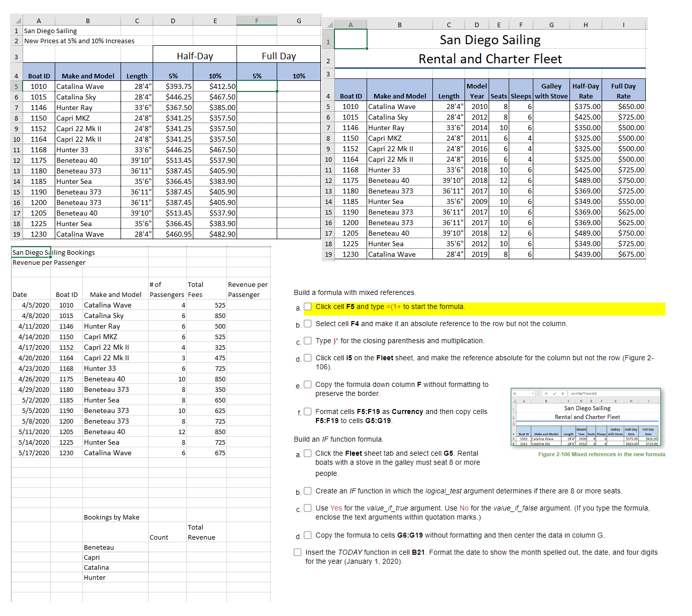Viewport: 692px width, 616px height.
Task: Click the Bookings by Make label cell
Action: (x=111, y=517)
